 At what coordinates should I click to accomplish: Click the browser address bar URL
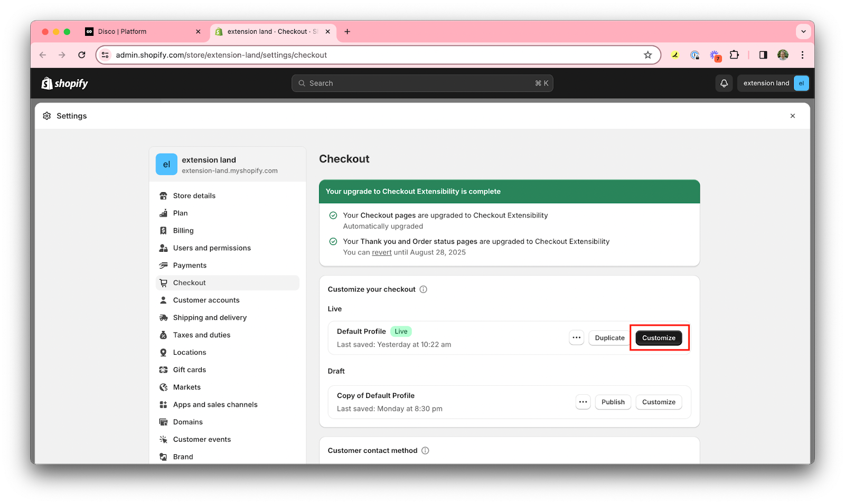coord(221,55)
